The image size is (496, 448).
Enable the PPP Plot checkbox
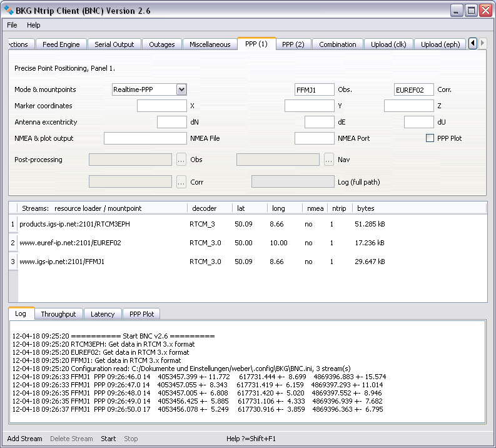tap(430, 138)
